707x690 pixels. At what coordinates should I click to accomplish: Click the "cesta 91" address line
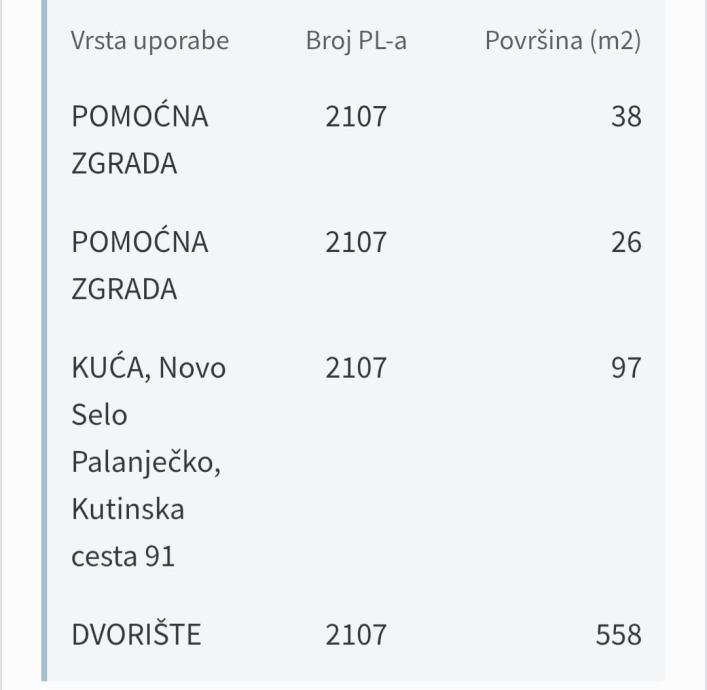[124, 556]
